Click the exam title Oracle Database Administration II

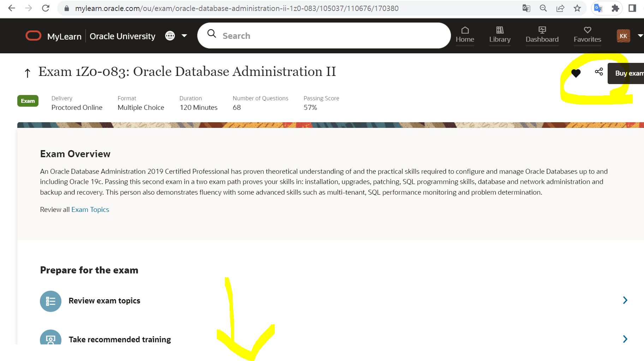(187, 72)
